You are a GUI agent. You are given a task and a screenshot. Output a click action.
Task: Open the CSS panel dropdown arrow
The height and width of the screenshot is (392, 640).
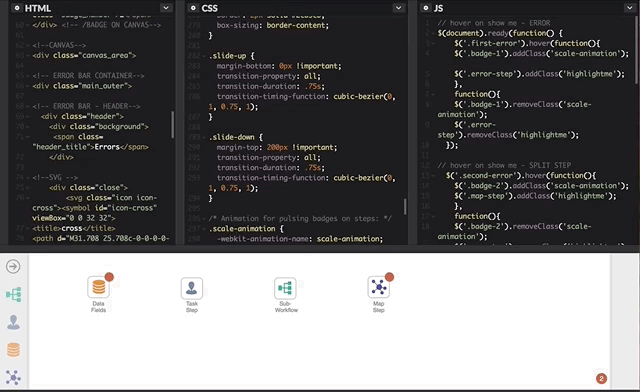coord(398,8)
